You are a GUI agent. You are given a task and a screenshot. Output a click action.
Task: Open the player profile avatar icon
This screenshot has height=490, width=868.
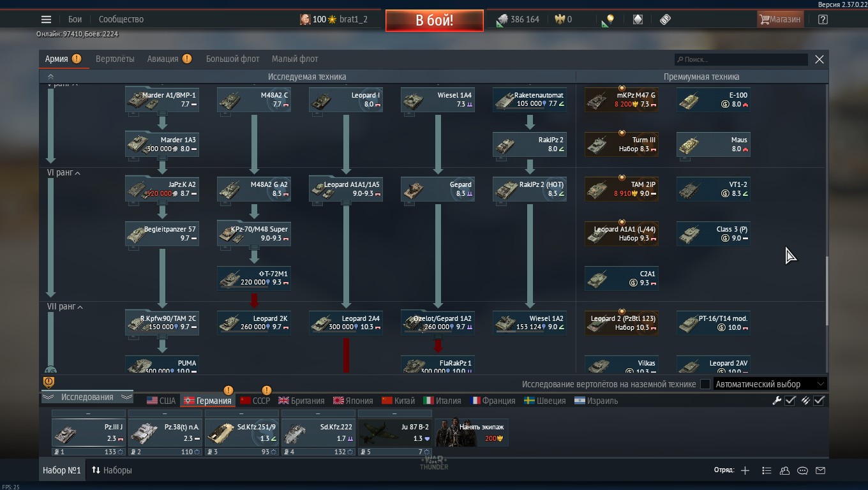click(305, 19)
